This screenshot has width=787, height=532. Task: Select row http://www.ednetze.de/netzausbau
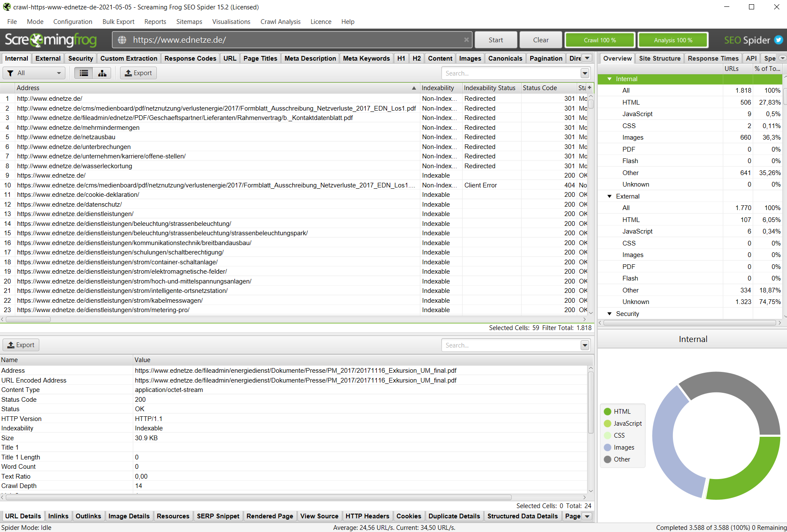pos(294,137)
